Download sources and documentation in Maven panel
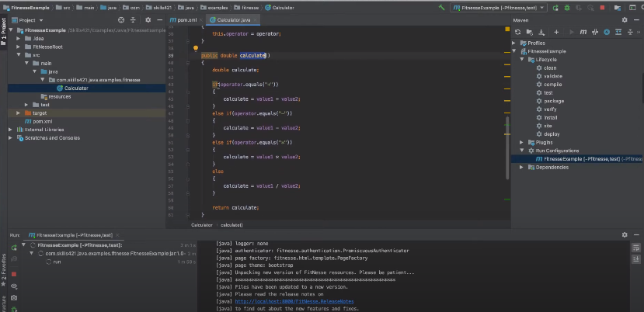The height and width of the screenshot is (312, 644). click(x=541, y=32)
